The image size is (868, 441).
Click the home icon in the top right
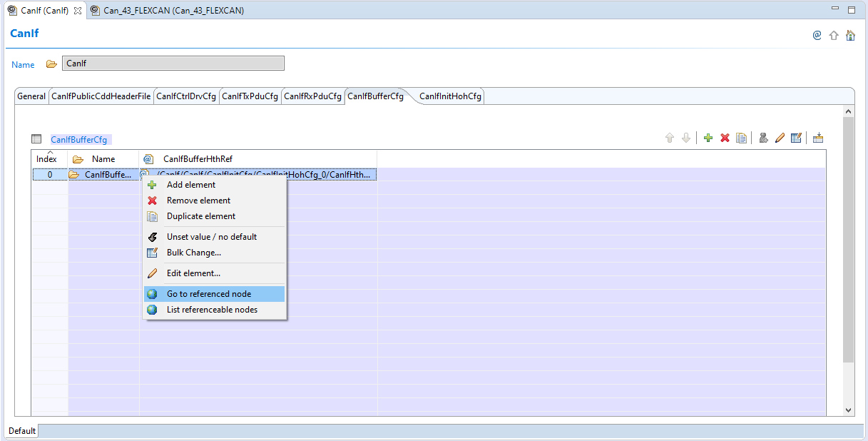pyautogui.click(x=850, y=34)
